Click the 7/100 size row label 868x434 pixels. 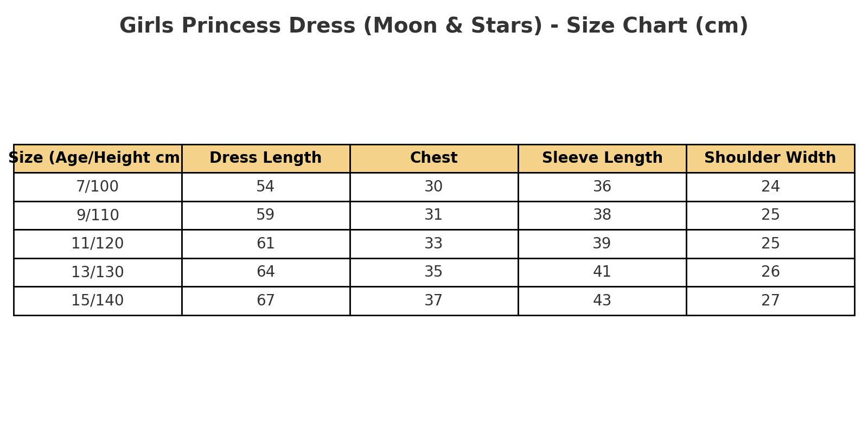click(x=98, y=187)
